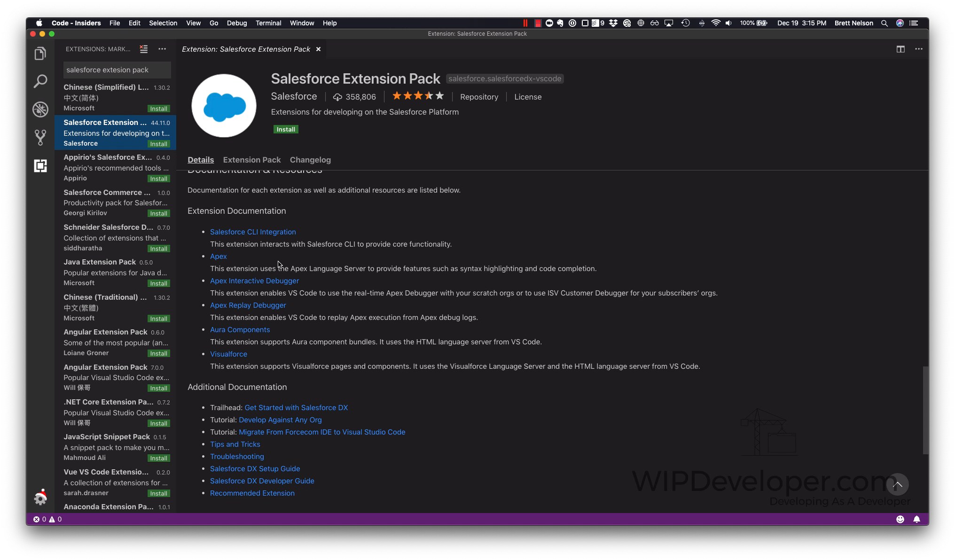Image resolution: width=955 pixels, height=560 pixels.
Task: Select the Details tab
Action: [201, 160]
